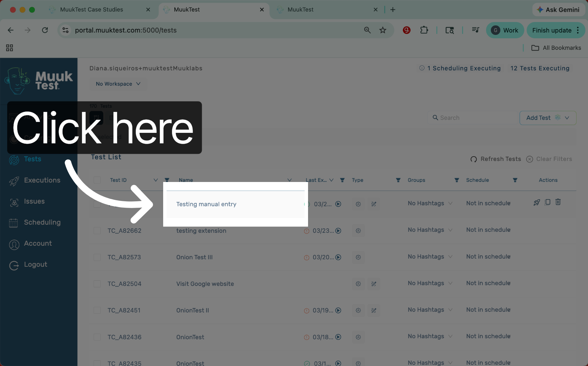Click the filter funnel icon for Type column

(398, 180)
